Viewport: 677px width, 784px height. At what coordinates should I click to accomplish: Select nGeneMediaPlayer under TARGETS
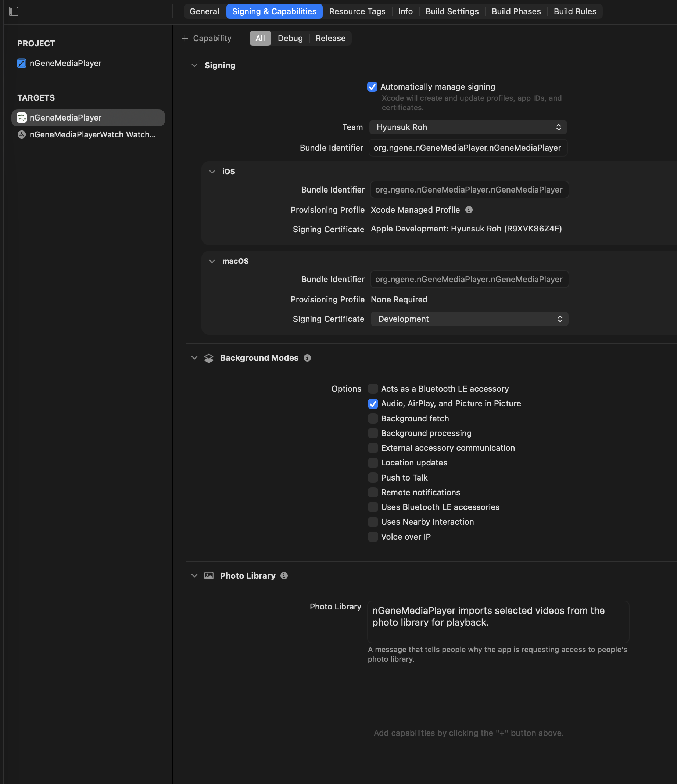point(88,118)
